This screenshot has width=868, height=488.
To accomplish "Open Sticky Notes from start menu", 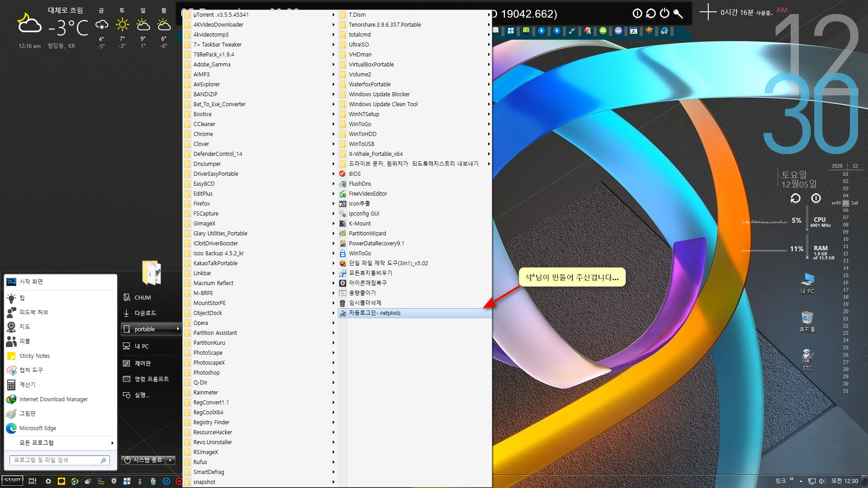I will coord(60,356).
